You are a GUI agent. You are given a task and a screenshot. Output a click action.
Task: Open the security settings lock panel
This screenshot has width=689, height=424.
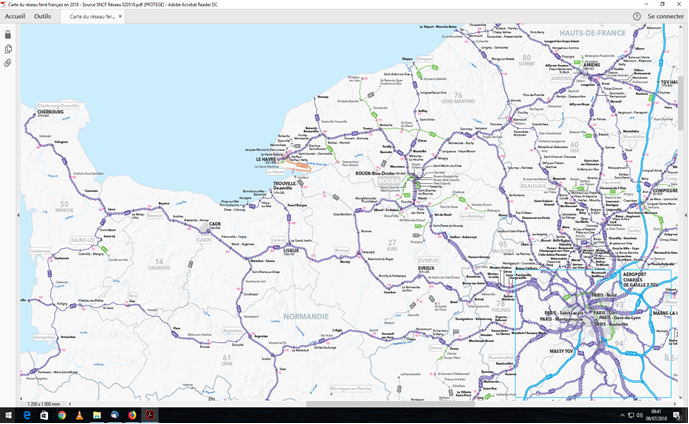click(x=7, y=34)
